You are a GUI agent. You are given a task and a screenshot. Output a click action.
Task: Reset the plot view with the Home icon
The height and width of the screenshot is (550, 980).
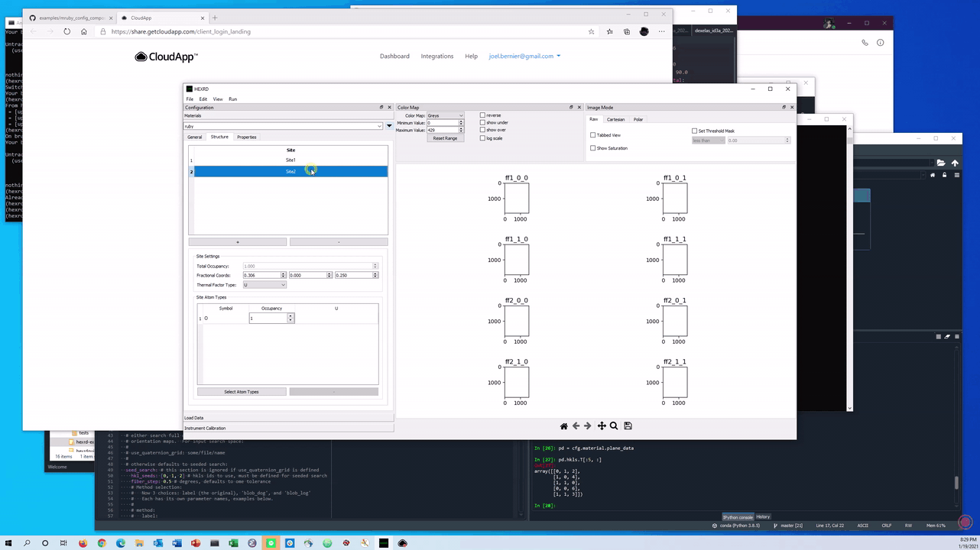(x=564, y=425)
